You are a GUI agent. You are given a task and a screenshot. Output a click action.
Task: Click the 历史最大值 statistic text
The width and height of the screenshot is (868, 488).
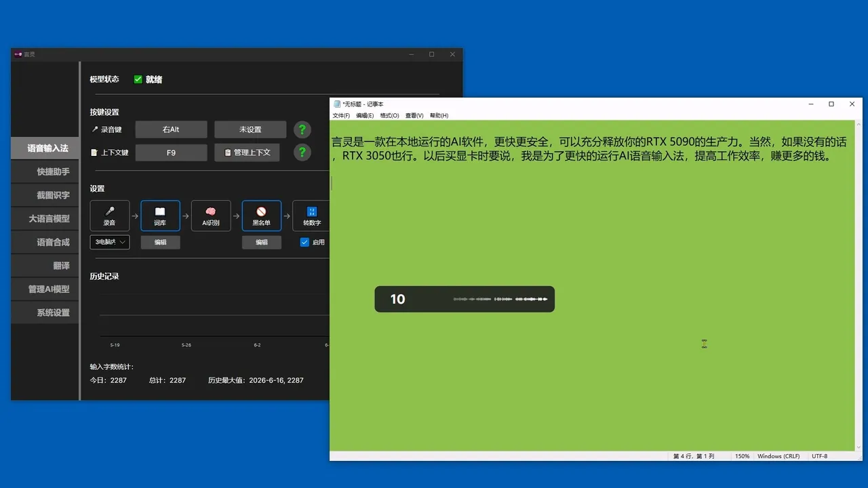(x=256, y=380)
